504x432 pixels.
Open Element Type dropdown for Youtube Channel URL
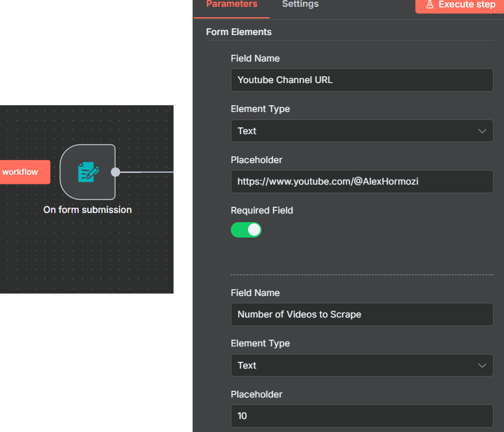pos(361,131)
